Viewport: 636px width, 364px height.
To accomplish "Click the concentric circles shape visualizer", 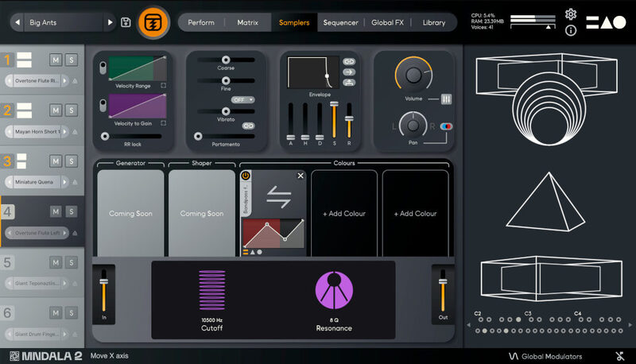I will 549,108.
